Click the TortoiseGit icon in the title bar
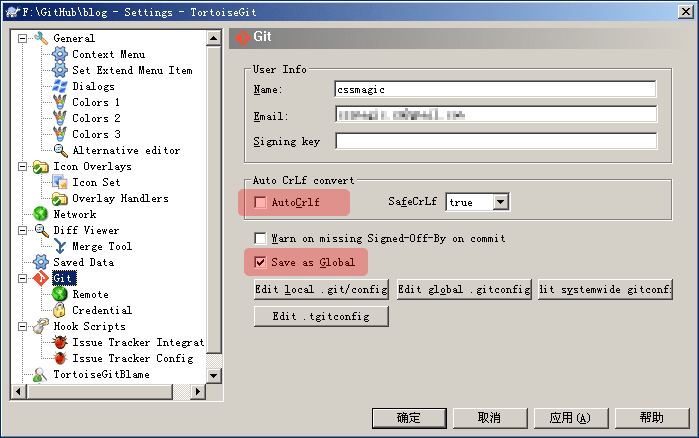 tap(12, 12)
